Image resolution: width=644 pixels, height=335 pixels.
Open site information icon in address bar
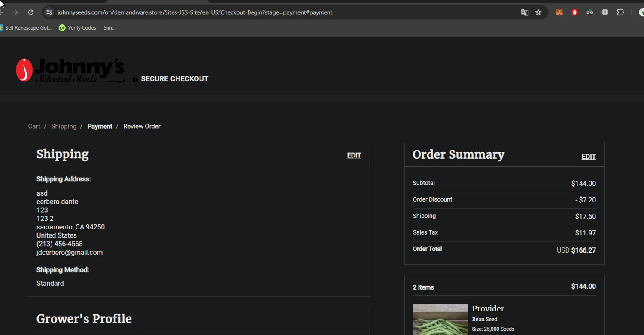[49, 12]
